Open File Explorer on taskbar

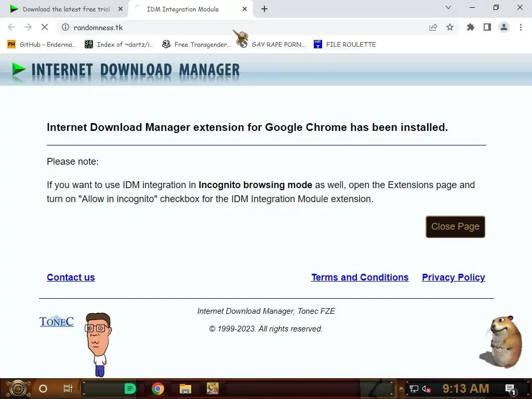(x=185, y=389)
